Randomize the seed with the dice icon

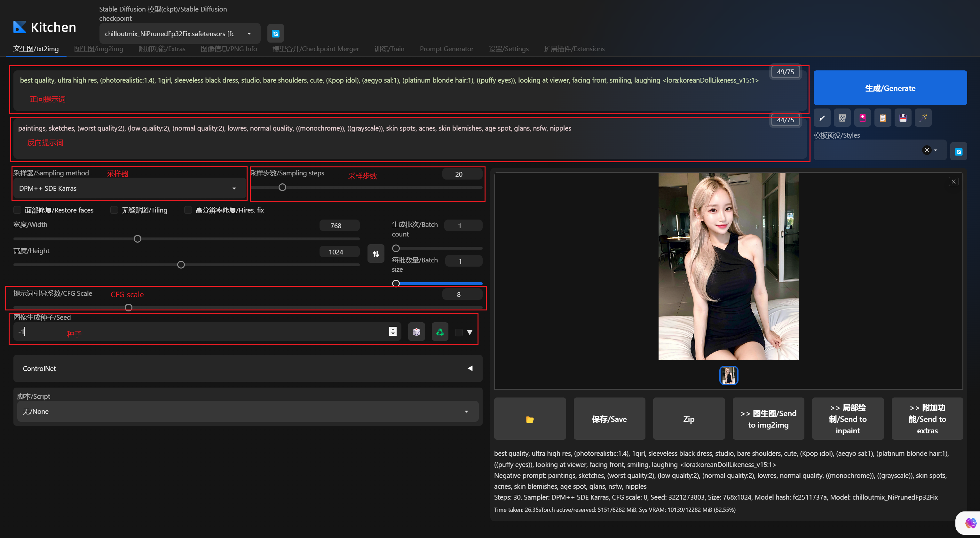click(x=416, y=332)
